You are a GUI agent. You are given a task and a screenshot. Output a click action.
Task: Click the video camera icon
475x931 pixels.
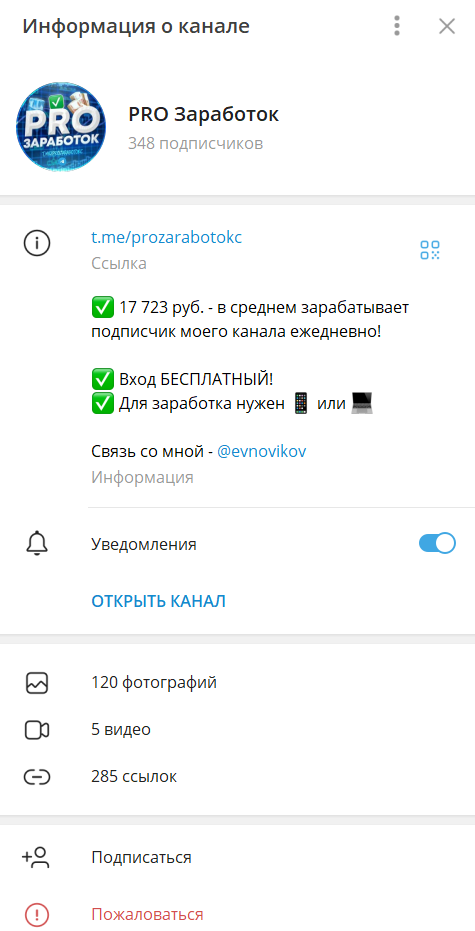pyautogui.click(x=37, y=730)
